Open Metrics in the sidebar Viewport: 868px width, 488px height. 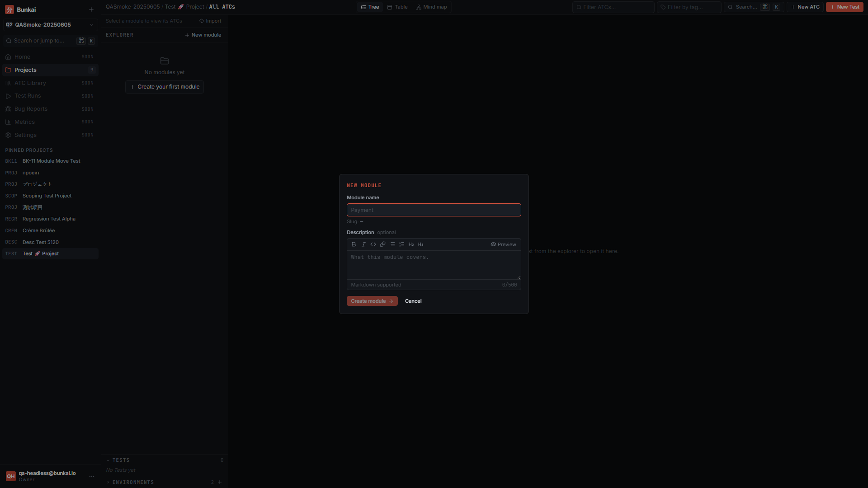point(50,122)
